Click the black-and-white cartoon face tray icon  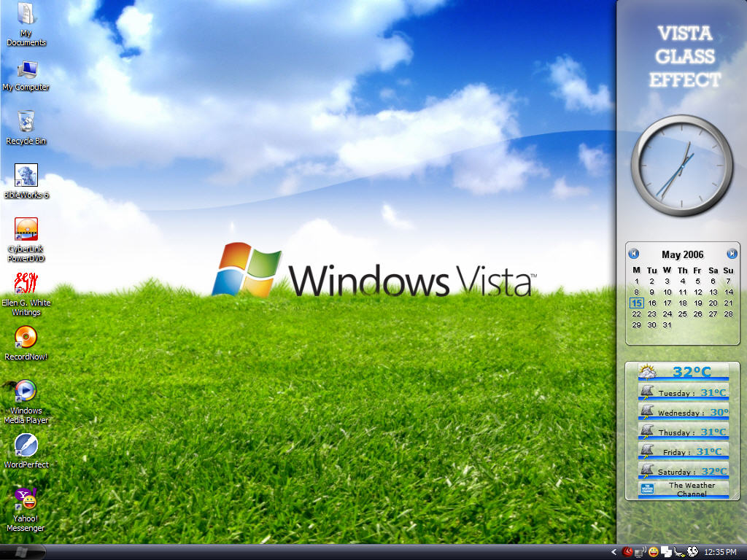(x=692, y=551)
